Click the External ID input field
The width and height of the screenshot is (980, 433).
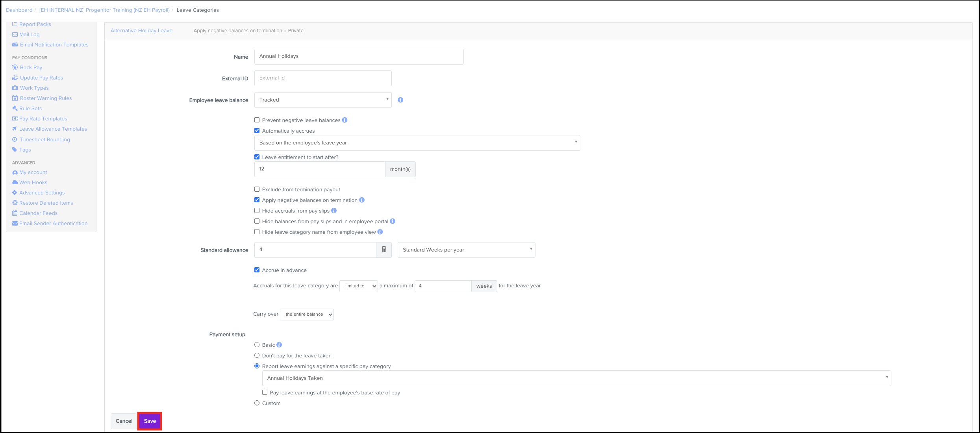point(322,78)
